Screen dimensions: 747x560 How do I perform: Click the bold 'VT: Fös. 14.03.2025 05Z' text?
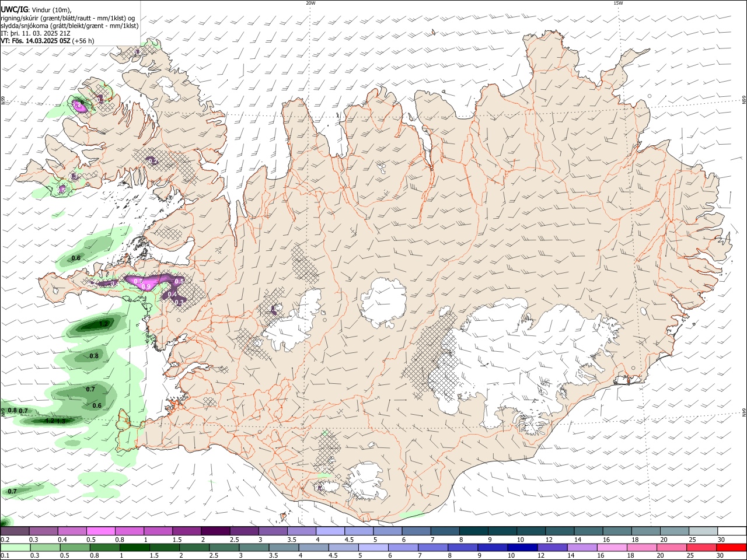pos(36,41)
